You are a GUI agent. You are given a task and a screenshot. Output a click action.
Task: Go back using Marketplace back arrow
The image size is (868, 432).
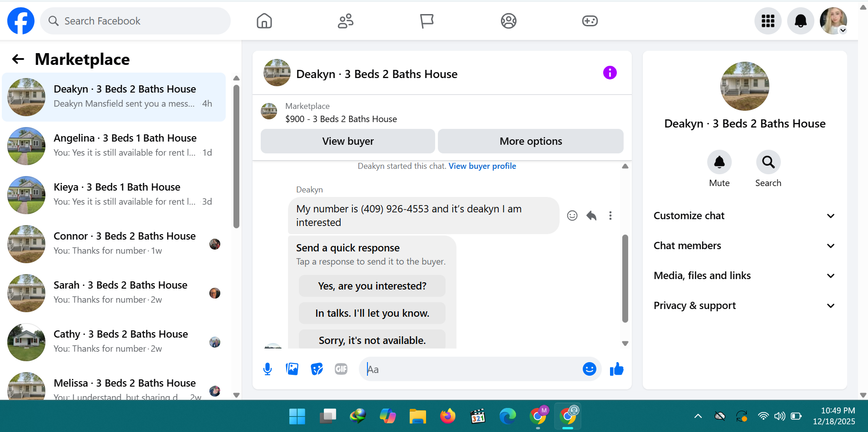tap(18, 59)
